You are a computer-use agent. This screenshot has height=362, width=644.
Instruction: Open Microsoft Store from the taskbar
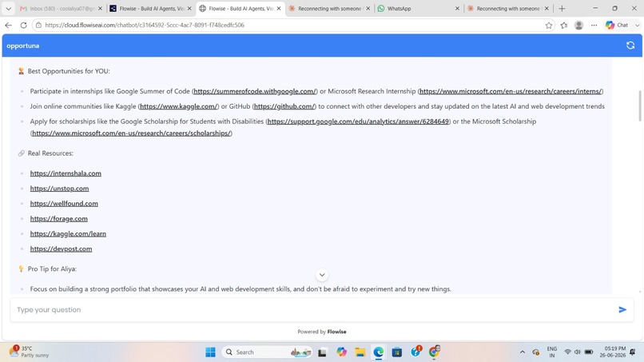click(x=397, y=352)
